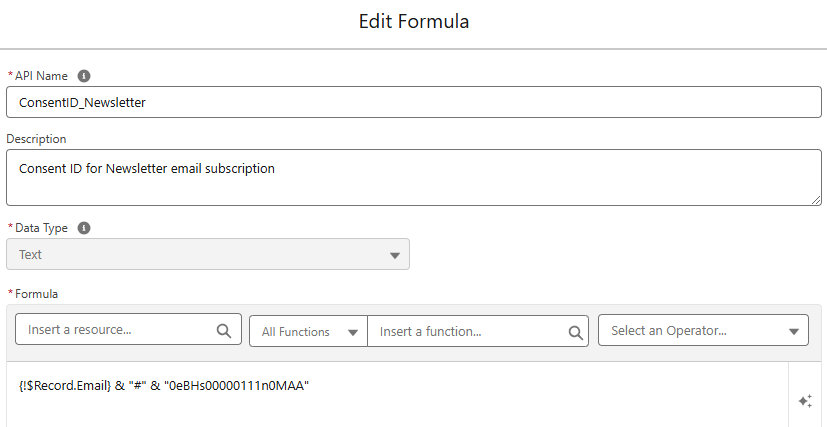Image resolution: width=827 pixels, height=427 pixels.
Task: Focus the API Name field ConsentID_Newsletter
Action: tap(413, 102)
